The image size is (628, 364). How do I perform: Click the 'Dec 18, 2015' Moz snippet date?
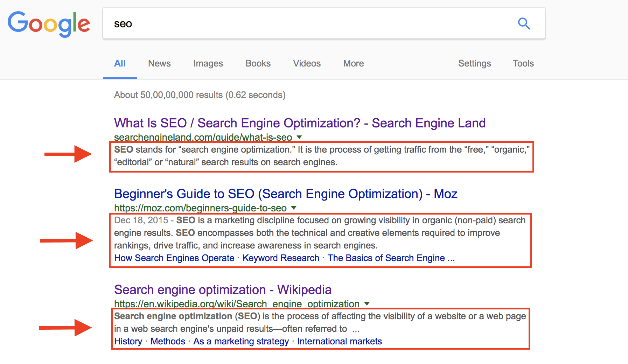[x=141, y=220]
